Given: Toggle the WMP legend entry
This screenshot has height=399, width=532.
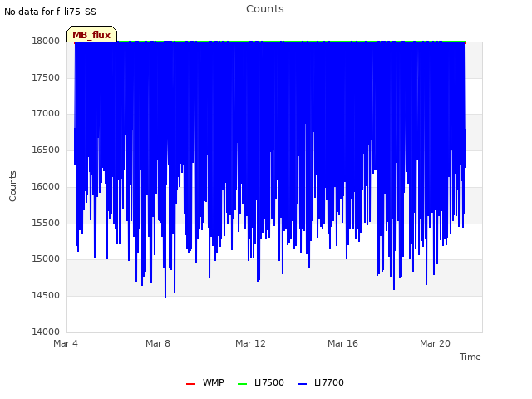Looking at the screenshot, I should (x=205, y=382).
